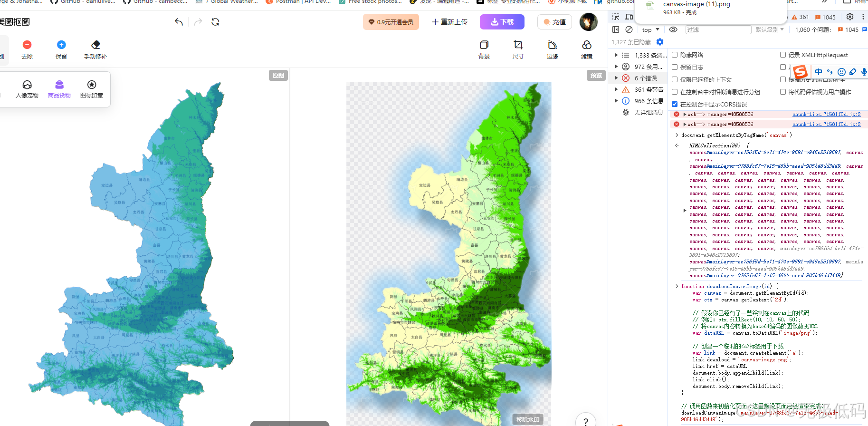Viewport: 868px width, 426px height.
Task: Open the 背景 background tool
Action: coord(484,49)
